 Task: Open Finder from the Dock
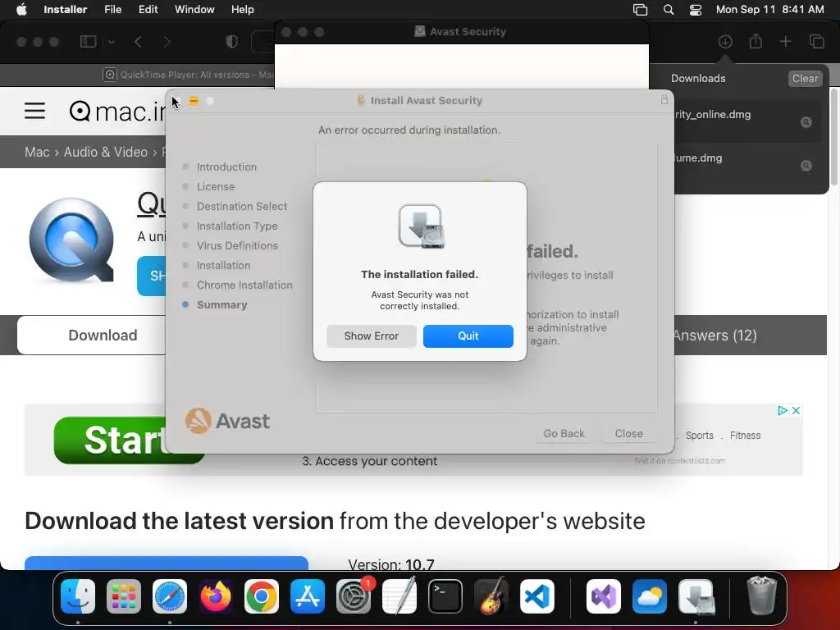pos(78,596)
